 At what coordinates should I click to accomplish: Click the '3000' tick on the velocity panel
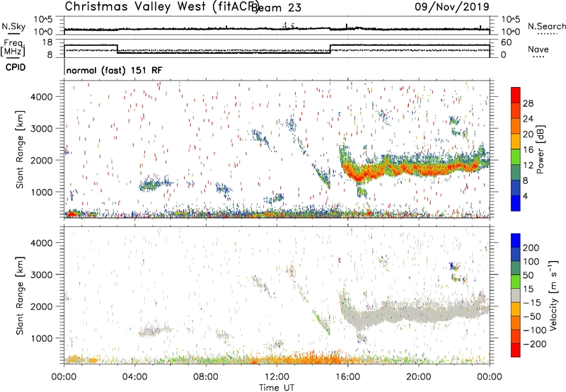click(41, 275)
